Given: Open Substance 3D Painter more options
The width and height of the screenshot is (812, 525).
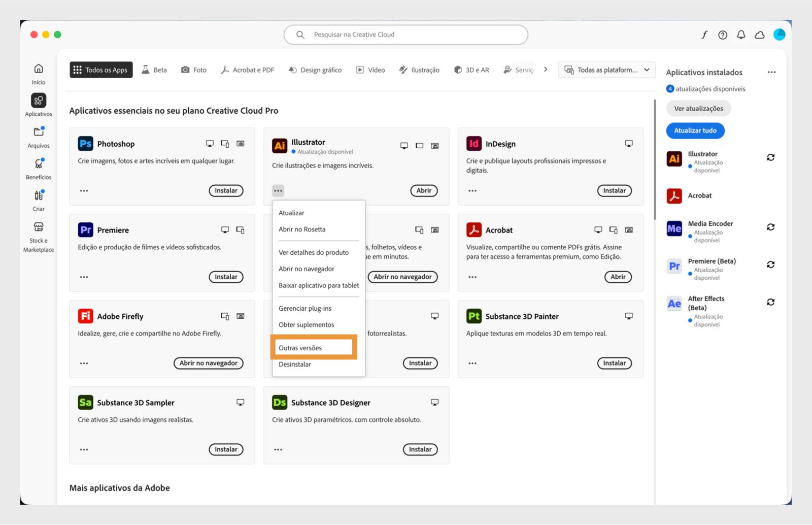Looking at the screenshot, I should click(x=472, y=364).
